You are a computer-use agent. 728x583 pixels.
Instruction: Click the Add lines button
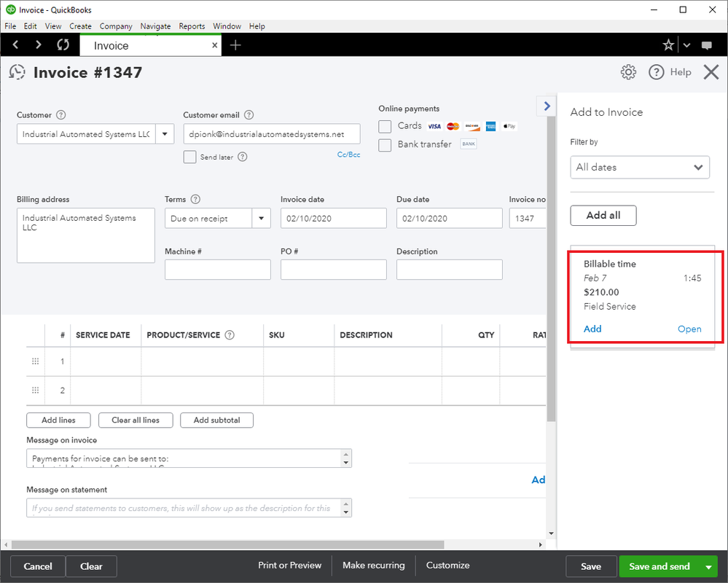click(x=58, y=420)
